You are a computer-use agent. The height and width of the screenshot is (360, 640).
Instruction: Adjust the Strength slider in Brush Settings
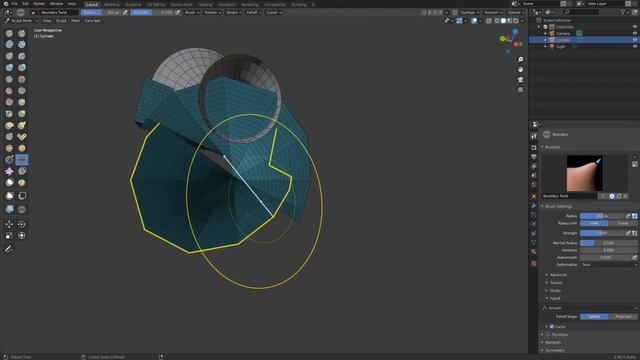602,233
